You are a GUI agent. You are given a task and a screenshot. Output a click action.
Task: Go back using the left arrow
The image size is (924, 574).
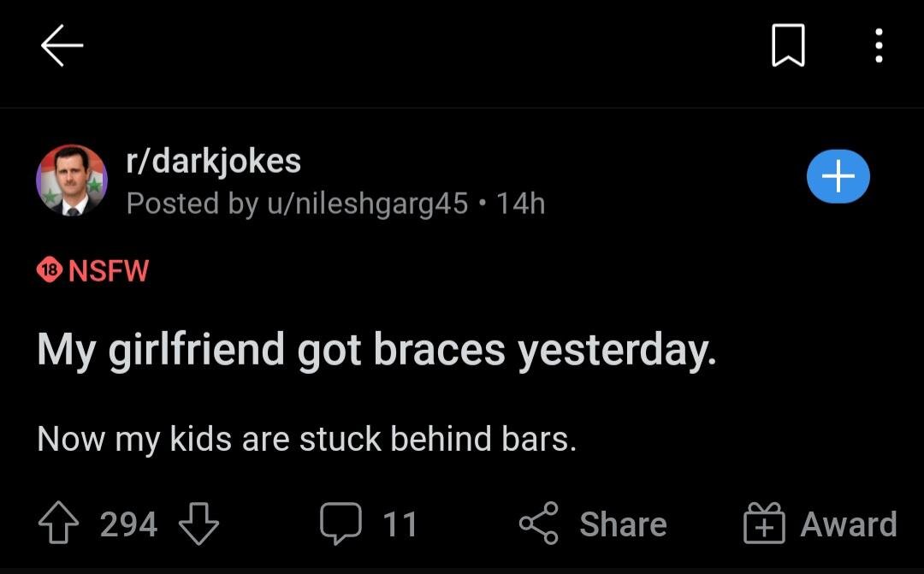[x=62, y=45]
